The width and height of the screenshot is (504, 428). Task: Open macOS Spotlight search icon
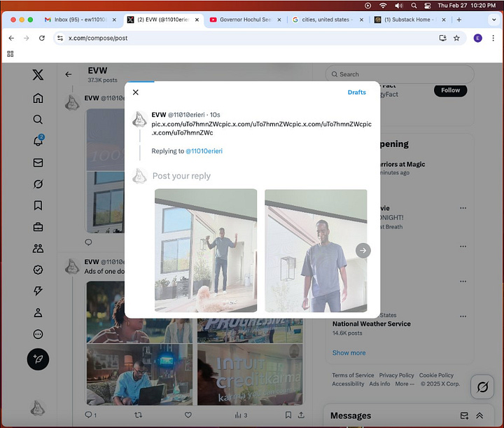click(x=414, y=6)
